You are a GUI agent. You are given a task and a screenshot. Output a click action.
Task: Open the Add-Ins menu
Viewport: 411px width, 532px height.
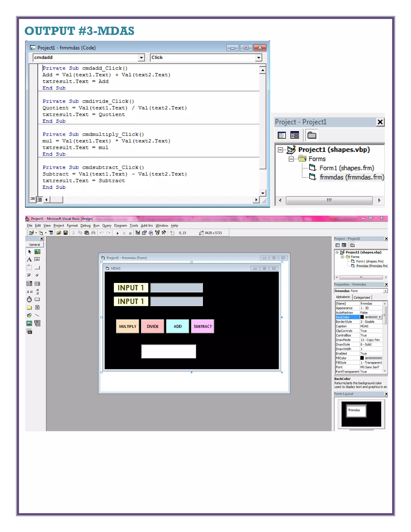[147, 226]
